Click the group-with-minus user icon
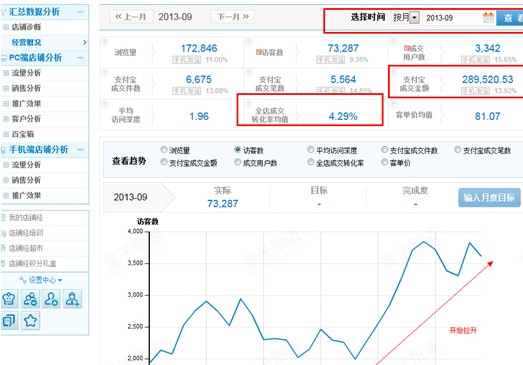 (30, 299)
